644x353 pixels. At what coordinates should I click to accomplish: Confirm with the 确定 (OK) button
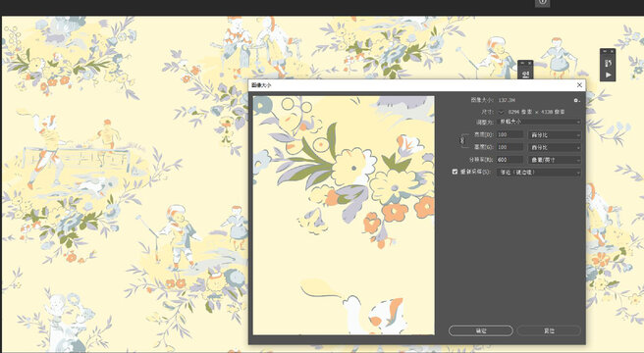[x=480, y=330]
